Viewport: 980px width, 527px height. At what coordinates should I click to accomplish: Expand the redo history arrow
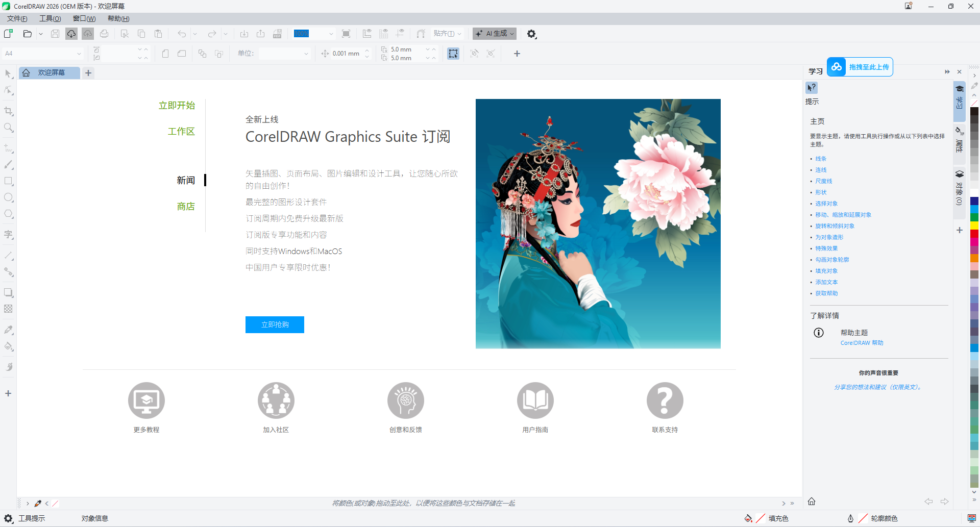225,34
